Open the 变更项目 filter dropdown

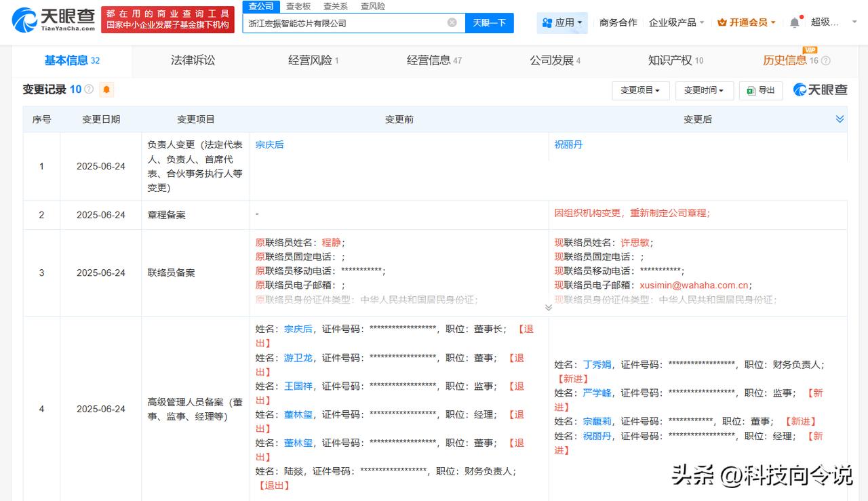640,90
